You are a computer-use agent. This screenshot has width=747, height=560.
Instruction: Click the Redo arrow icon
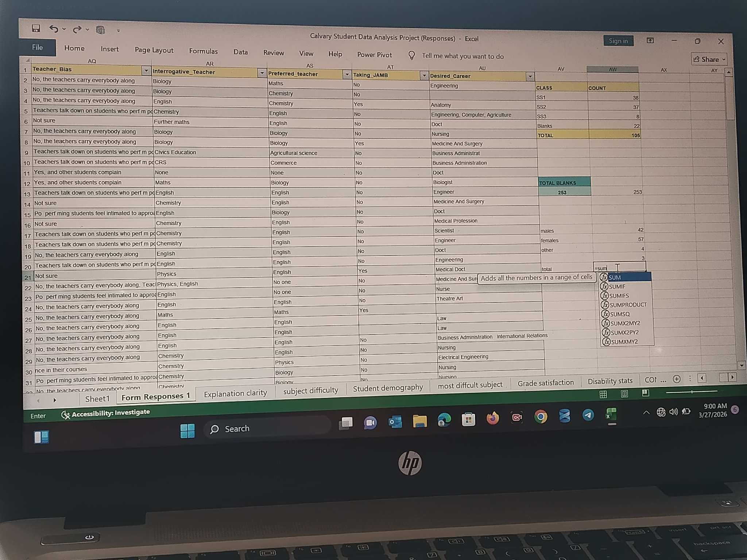77,30
